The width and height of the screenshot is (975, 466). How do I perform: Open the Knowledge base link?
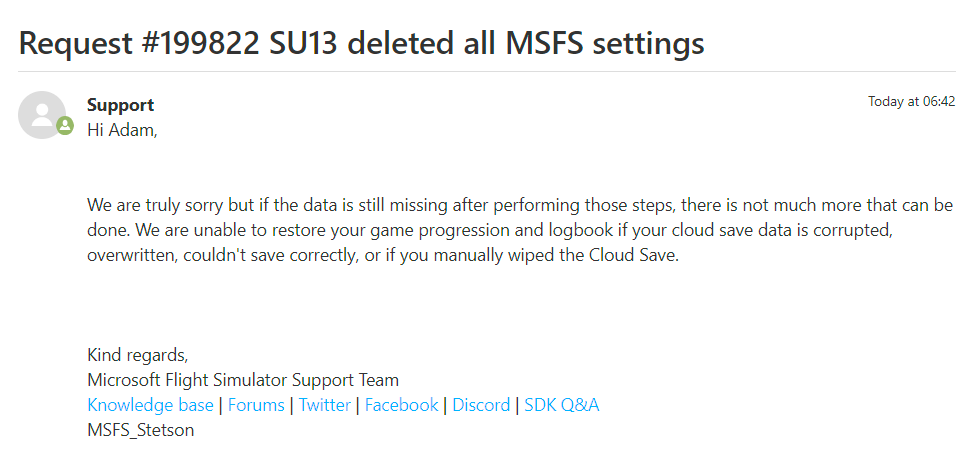(x=150, y=405)
